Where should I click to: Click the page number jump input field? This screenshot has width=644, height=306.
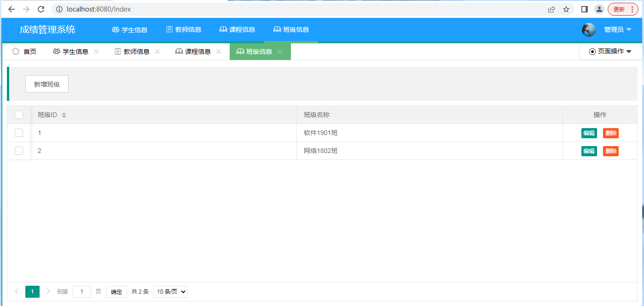pyautogui.click(x=82, y=292)
